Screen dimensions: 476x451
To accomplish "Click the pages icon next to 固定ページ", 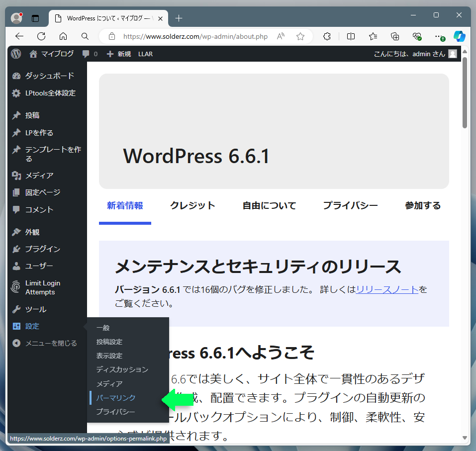I will [x=16, y=192].
